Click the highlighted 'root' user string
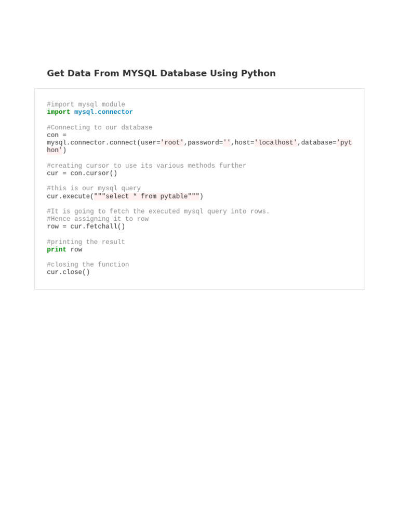 click(172, 142)
